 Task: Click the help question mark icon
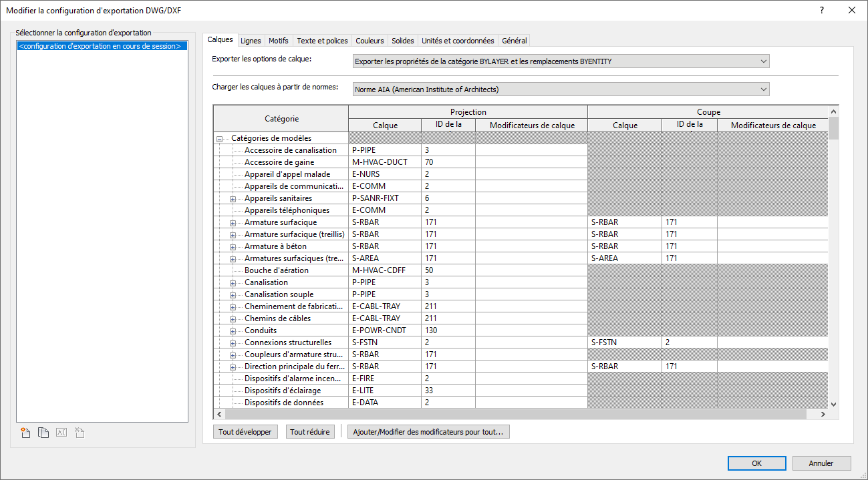[x=822, y=10]
